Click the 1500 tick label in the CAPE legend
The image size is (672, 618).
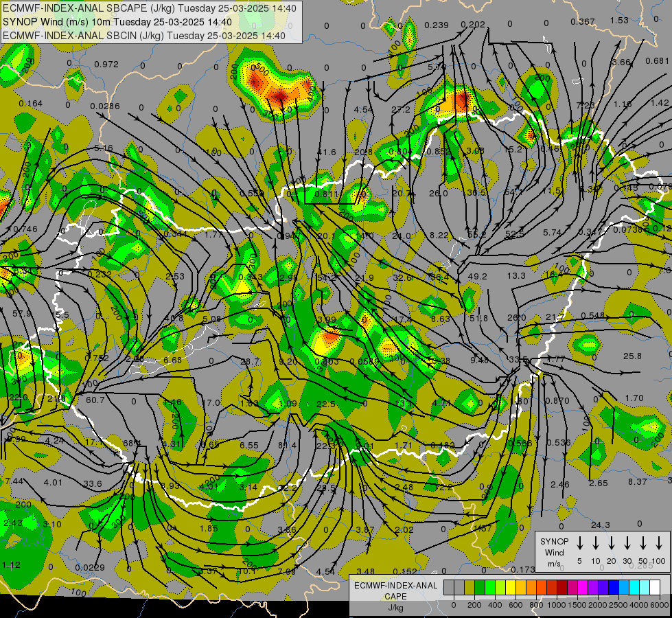click(577, 605)
